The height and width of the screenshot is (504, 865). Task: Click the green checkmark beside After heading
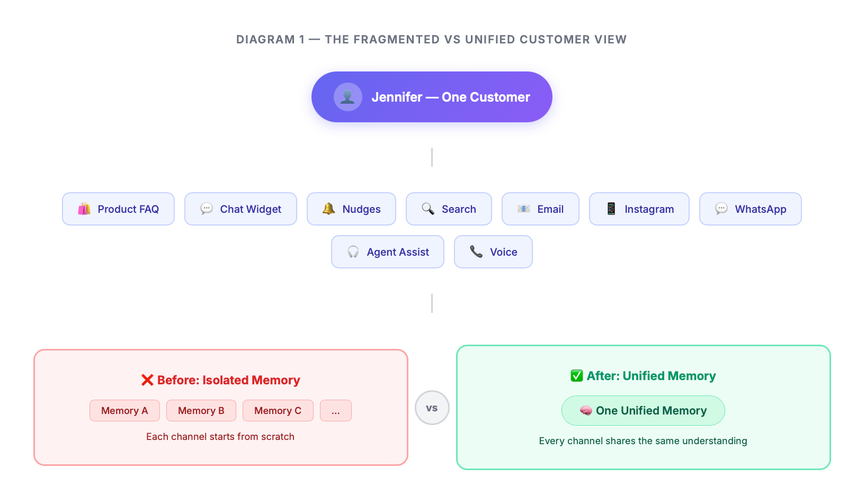[576, 376]
